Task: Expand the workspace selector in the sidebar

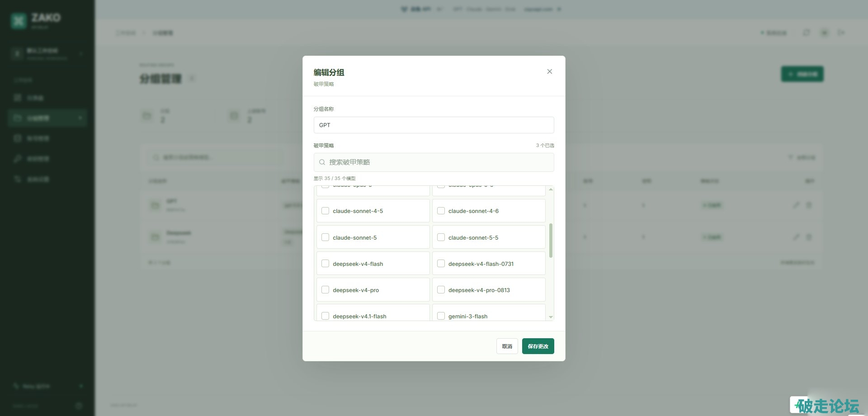Action: (x=47, y=54)
